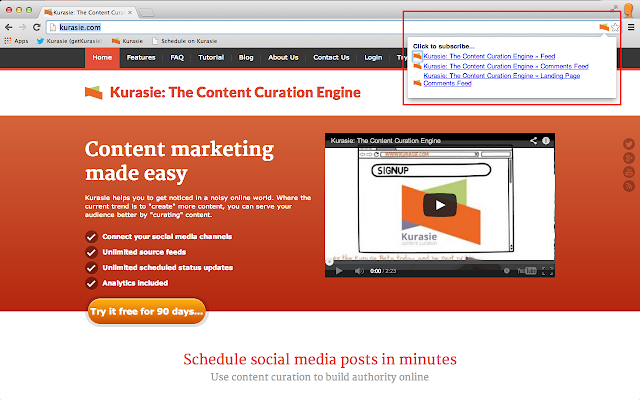Screen dimensions: 640x400
Task: Select the Kurasie: The Content Cura tab
Action: pos(87,12)
